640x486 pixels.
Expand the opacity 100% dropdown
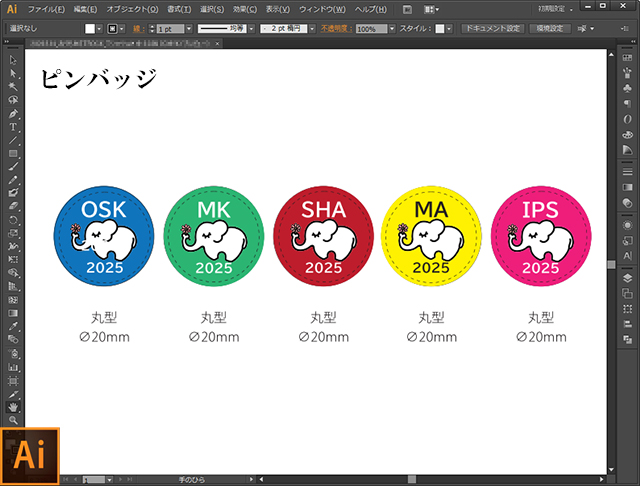pyautogui.click(x=392, y=29)
